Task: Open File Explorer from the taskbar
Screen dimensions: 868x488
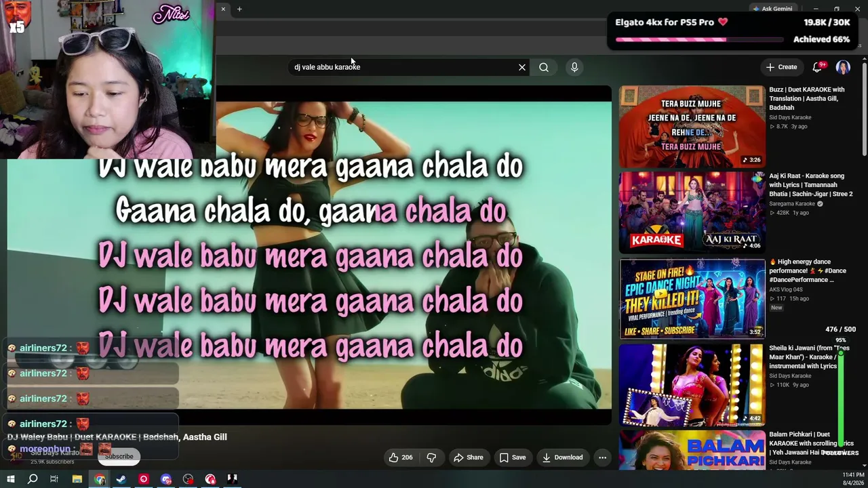Action: [x=77, y=479]
